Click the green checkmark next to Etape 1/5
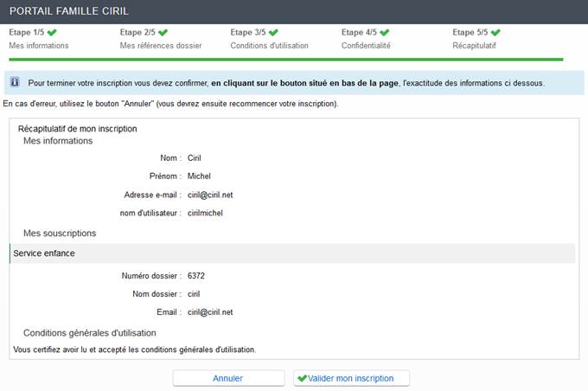Screen dimensions: 588x391 (51, 33)
